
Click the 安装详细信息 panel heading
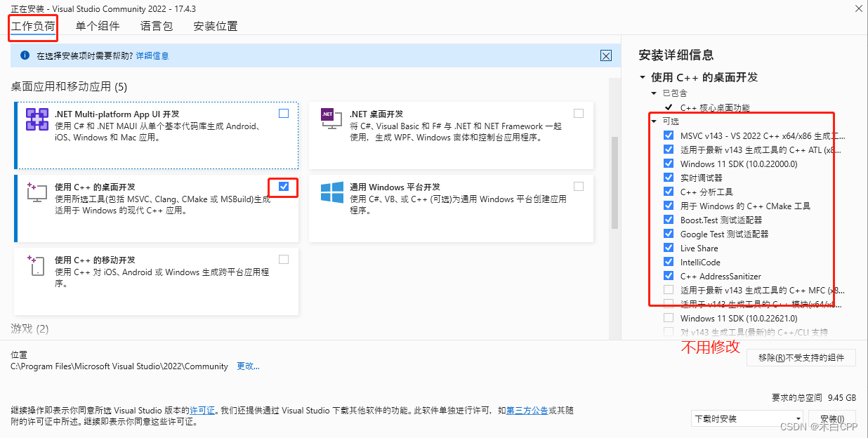[676, 55]
